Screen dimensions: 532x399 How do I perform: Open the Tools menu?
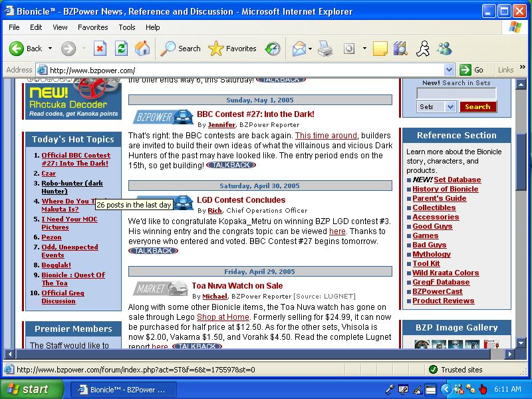click(127, 27)
